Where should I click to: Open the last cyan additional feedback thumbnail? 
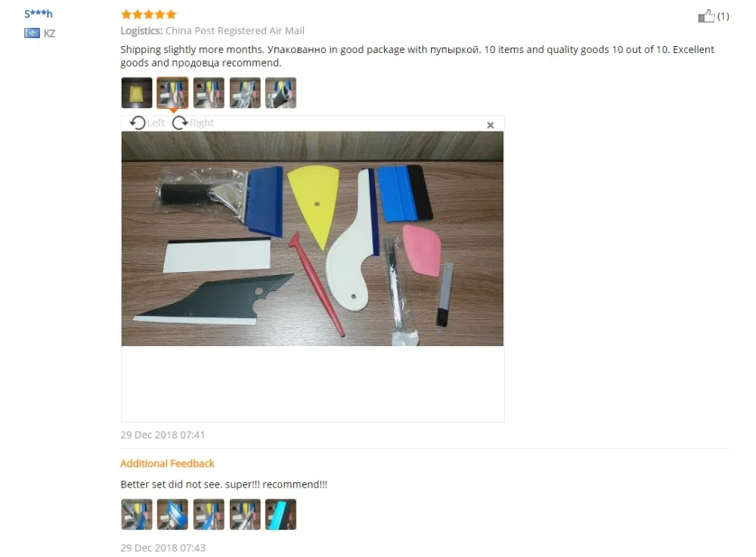(x=280, y=514)
